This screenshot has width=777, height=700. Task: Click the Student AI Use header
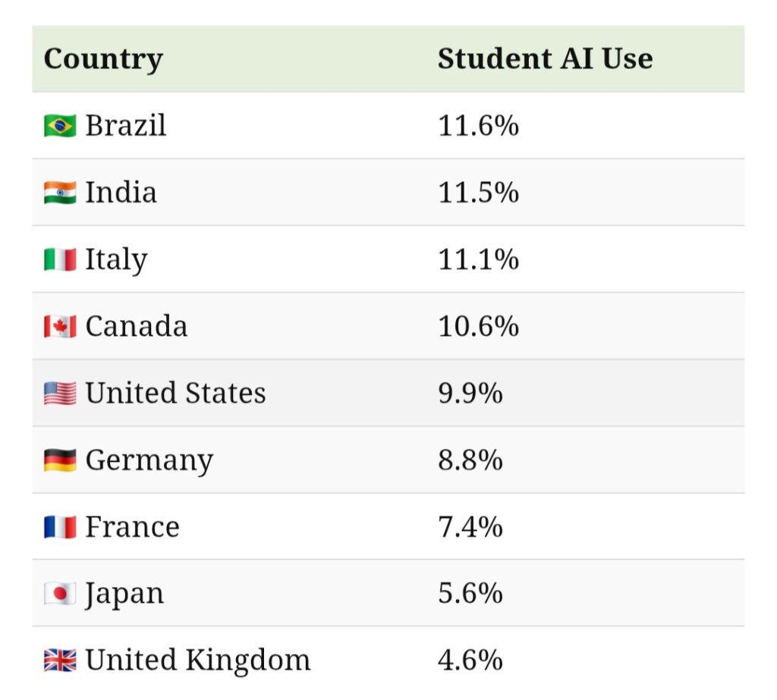pyautogui.click(x=545, y=59)
